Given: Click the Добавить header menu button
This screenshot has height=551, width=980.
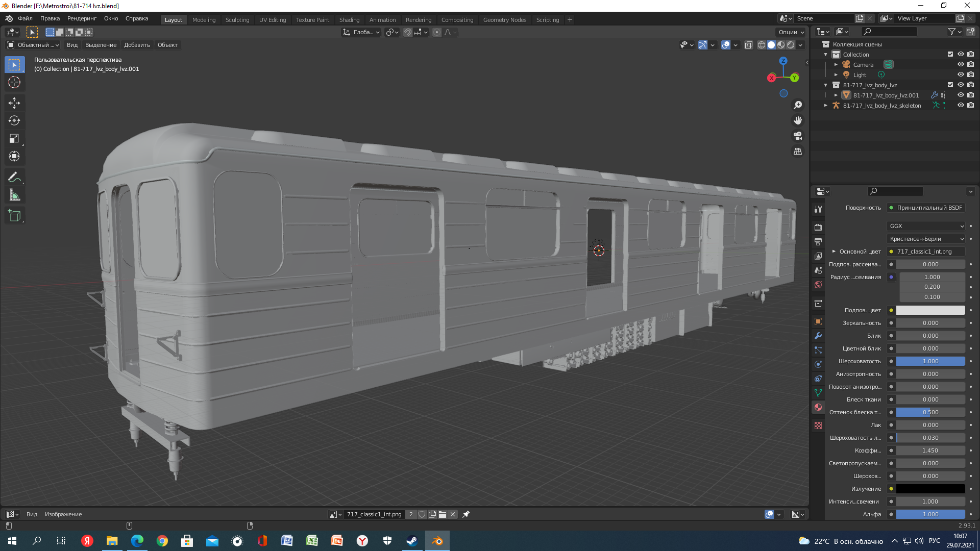Looking at the screenshot, I should [137, 45].
